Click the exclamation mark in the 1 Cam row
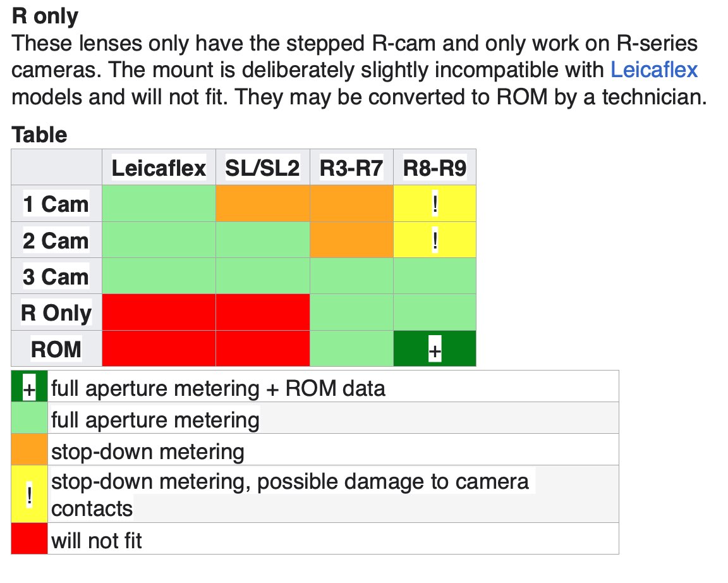This screenshot has height=583, width=728. coord(435,204)
